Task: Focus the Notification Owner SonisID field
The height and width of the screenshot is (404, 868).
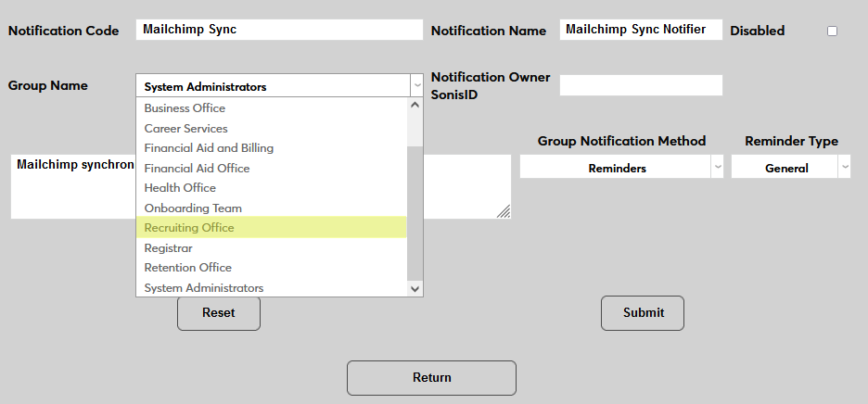Action: click(641, 85)
